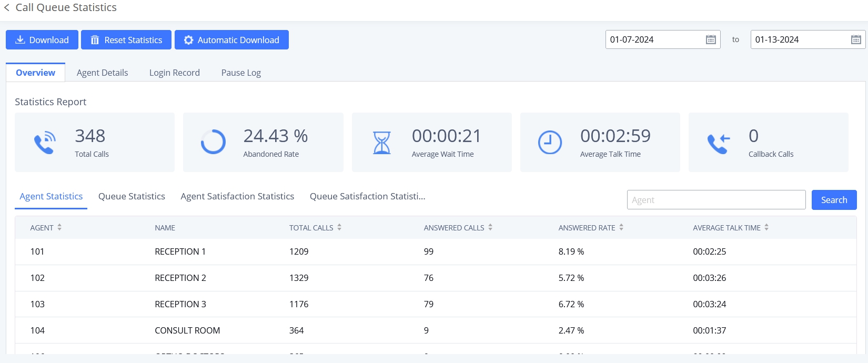The image size is (868, 363).
Task: Click the Callback Calls phone icon
Action: pyautogui.click(x=719, y=143)
